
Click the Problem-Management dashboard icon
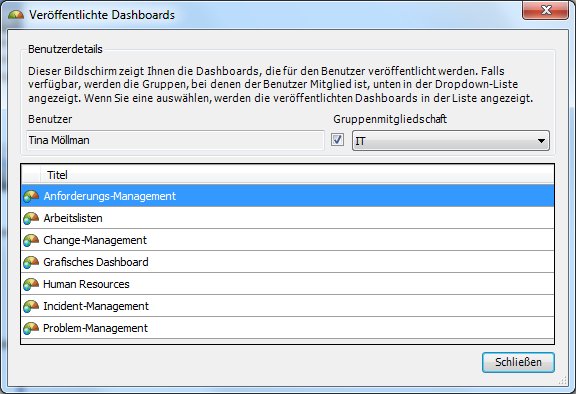[31, 329]
